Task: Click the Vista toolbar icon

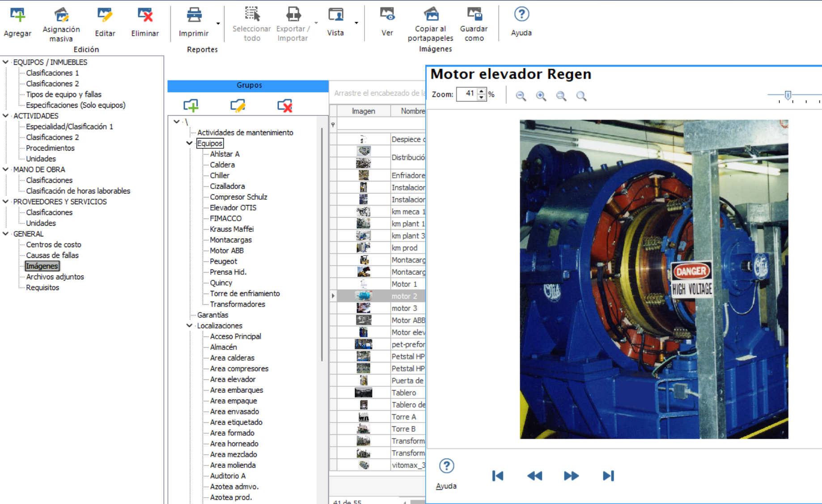Action: point(335,15)
